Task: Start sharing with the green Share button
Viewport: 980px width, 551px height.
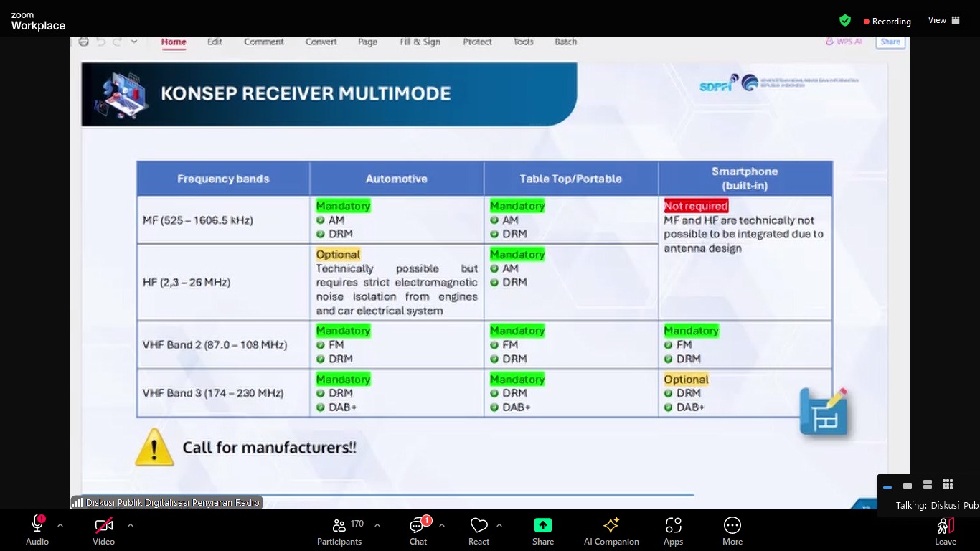Action: [x=543, y=532]
